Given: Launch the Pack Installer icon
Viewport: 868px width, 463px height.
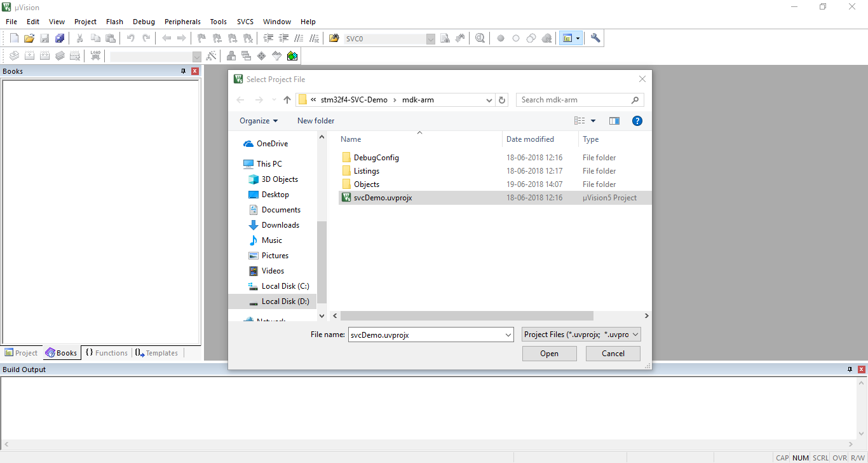Looking at the screenshot, I should [x=292, y=56].
